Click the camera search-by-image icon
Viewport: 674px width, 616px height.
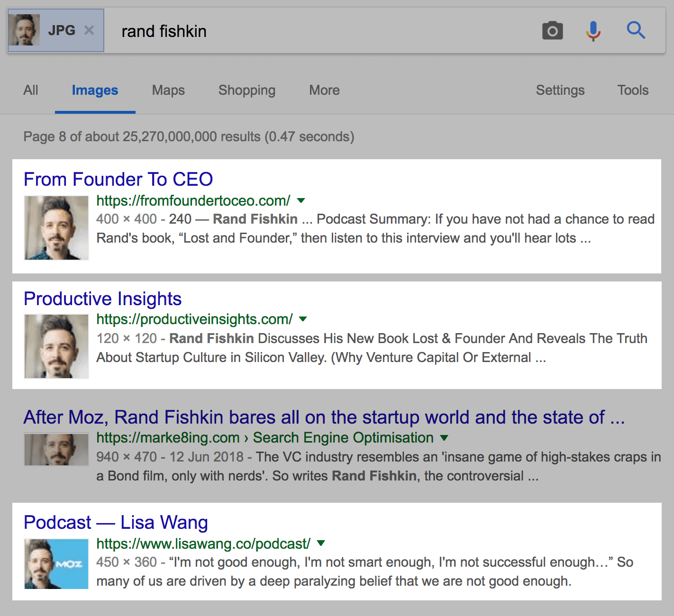click(x=552, y=31)
